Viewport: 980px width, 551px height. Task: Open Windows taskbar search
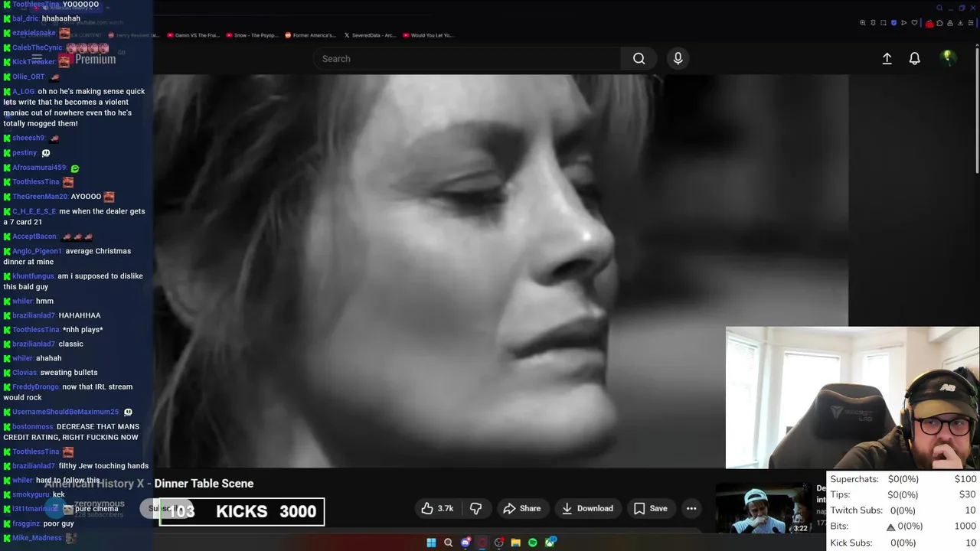(x=449, y=543)
